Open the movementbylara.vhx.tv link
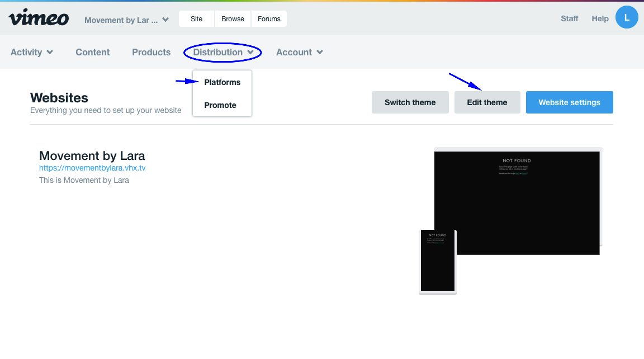 coord(92,168)
